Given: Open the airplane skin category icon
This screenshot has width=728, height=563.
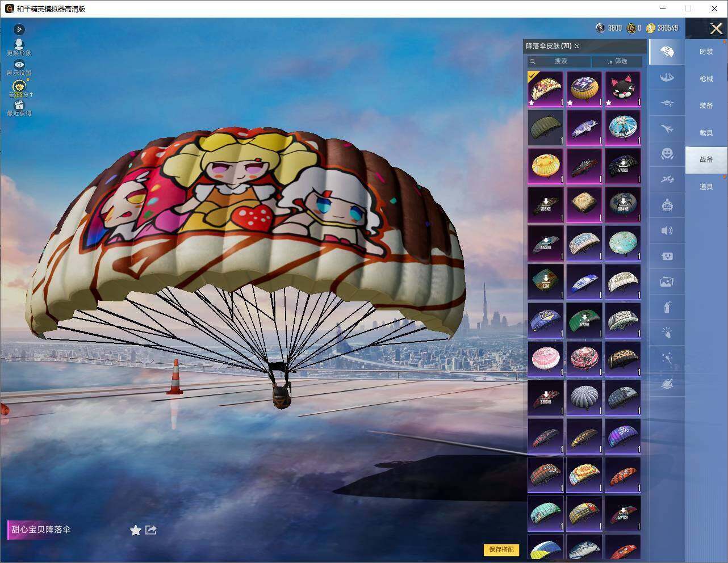Looking at the screenshot, I should (x=667, y=129).
